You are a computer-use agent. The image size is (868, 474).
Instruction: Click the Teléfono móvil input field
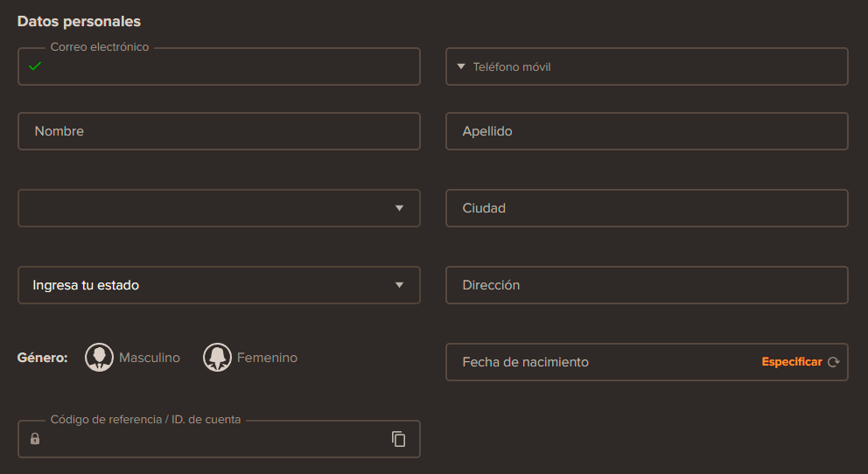tap(656, 66)
